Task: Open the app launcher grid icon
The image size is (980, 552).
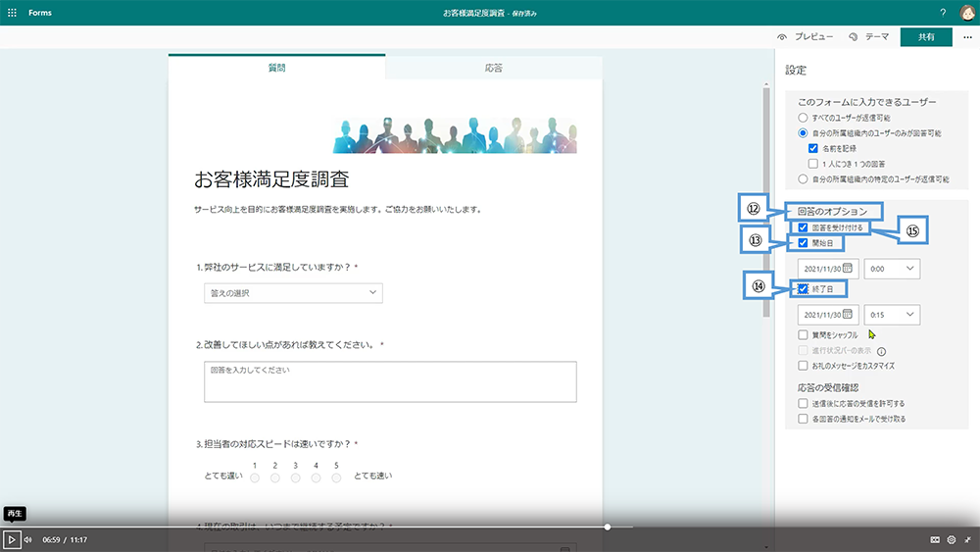Action: click(x=12, y=13)
